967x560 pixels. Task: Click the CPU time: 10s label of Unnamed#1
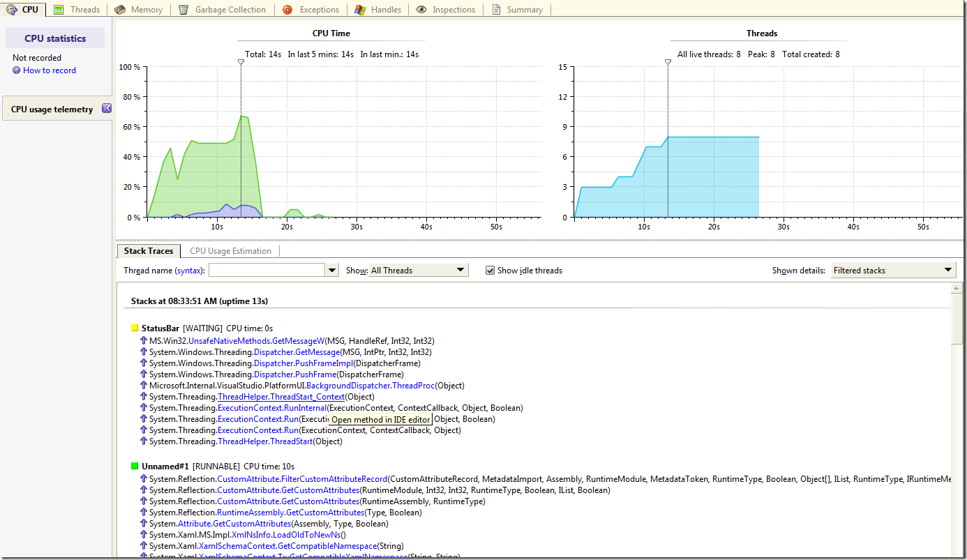(x=269, y=466)
